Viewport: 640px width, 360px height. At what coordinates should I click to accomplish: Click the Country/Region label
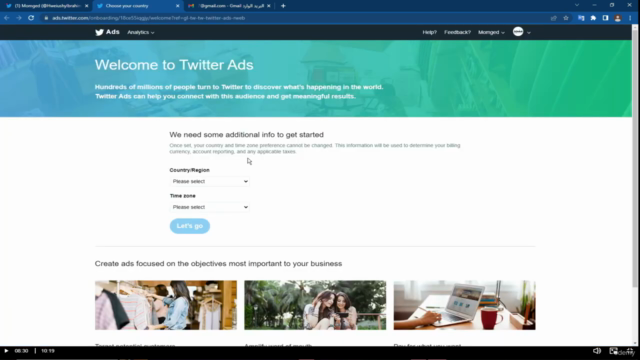point(189,170)
